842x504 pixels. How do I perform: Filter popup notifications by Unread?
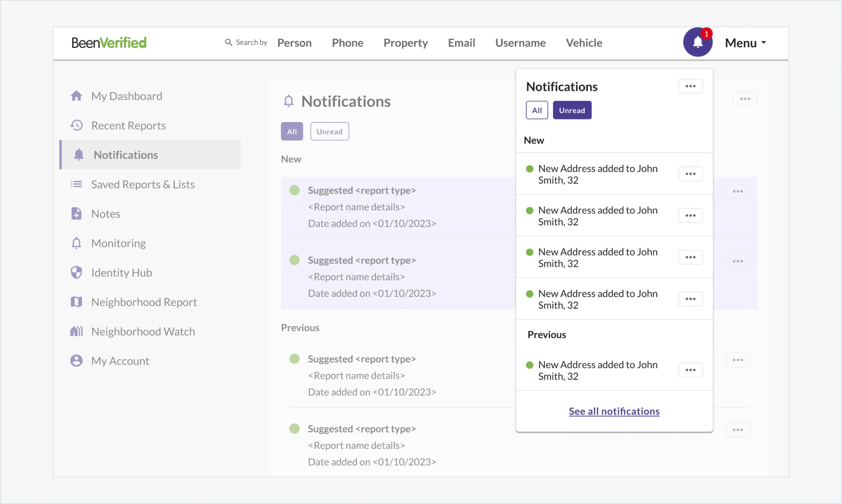[572, 110]
